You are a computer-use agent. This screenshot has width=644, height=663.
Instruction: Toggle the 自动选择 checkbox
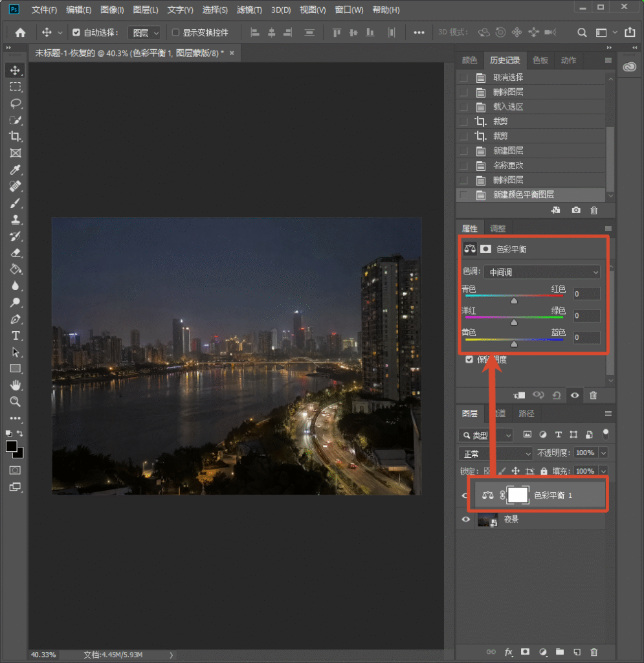pos(76,32)
